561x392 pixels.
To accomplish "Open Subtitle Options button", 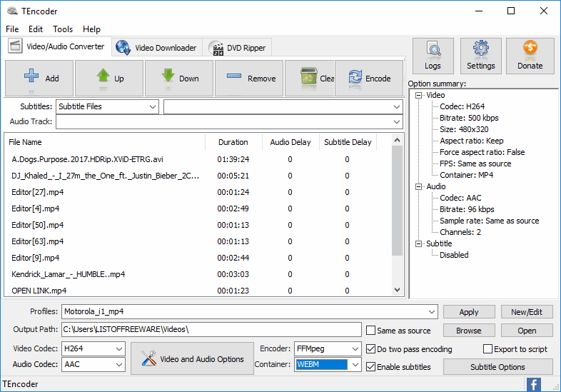I will pos(497,367).
